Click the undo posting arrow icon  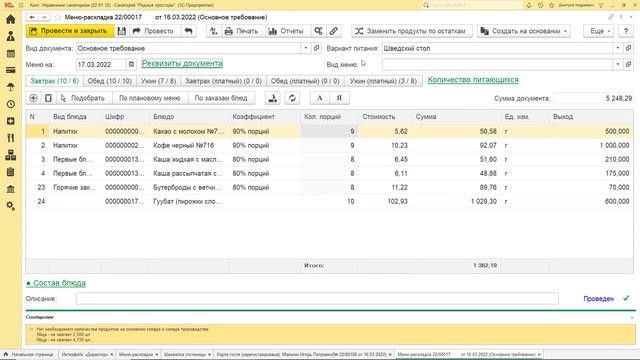click(x=189, y=31)
